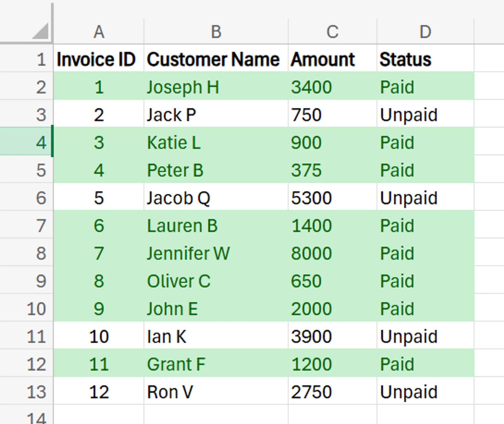
Task: Select row 5 header
Action: pos(26,169)
